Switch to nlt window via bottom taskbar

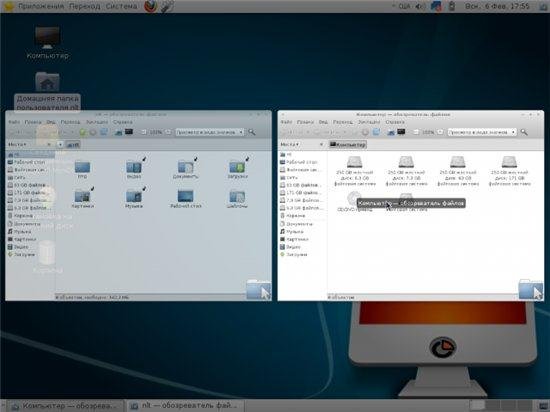185,406
